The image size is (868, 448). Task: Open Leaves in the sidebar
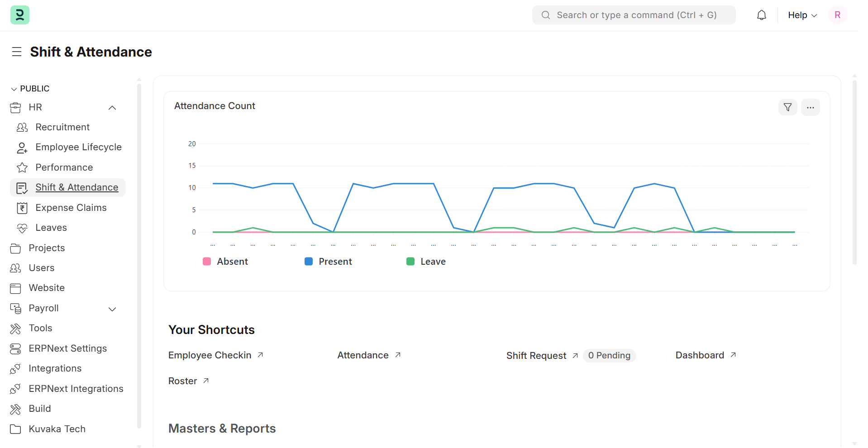click(x=51, y=228)
